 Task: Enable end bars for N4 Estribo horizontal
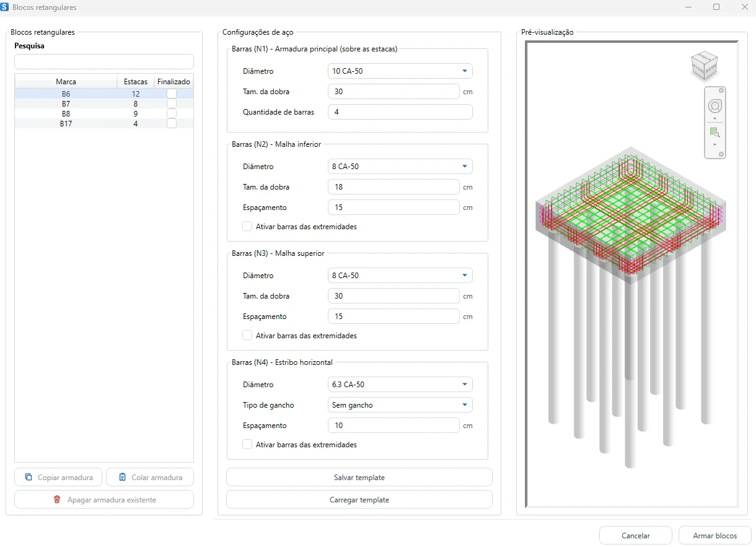coord(247,445)
